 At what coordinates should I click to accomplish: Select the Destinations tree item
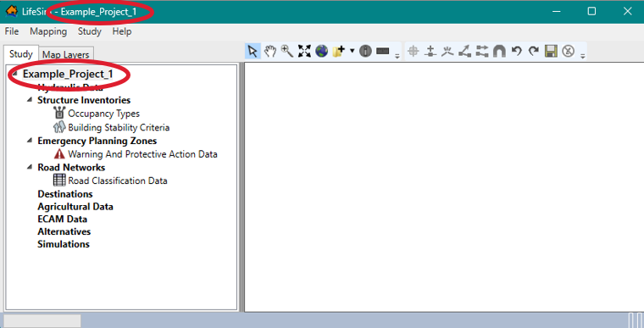[65, 193]
